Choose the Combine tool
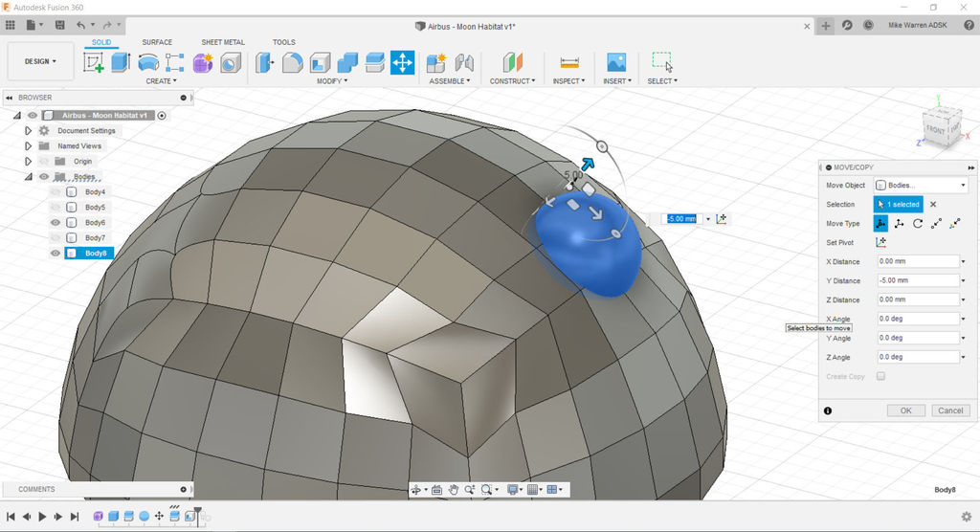This screenshot has width=980, height=532. 347,62
